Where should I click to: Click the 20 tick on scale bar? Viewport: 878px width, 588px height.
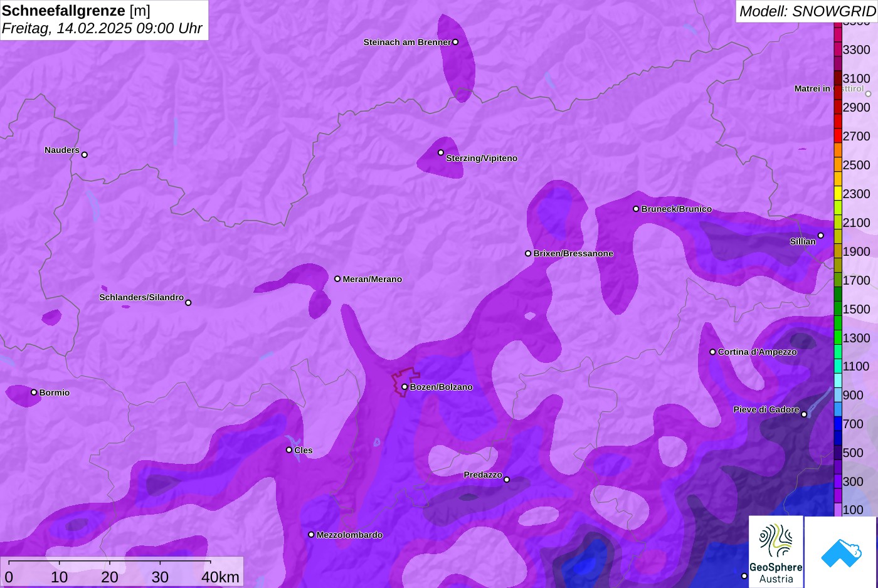point(110,577)
